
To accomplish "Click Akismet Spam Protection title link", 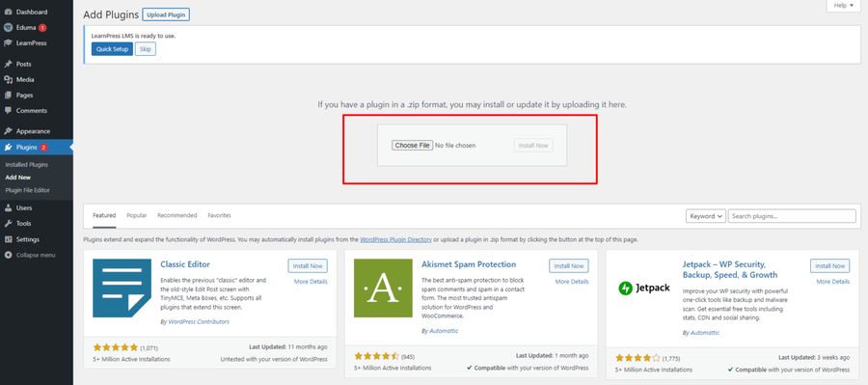I will [469, 264].
